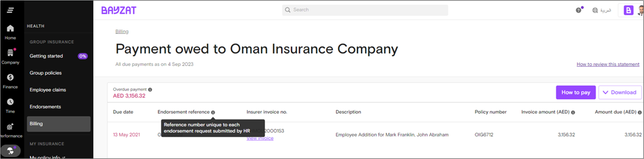Show the Endorsement reference info icon
The height and width of the screenshot is (159, 644).
coord(213,112)
